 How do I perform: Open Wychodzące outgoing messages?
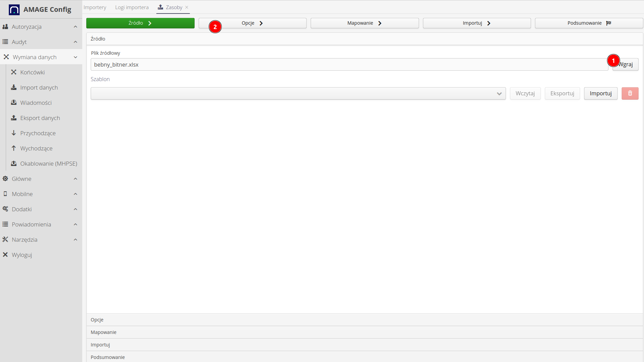click(x=36, y=148)
